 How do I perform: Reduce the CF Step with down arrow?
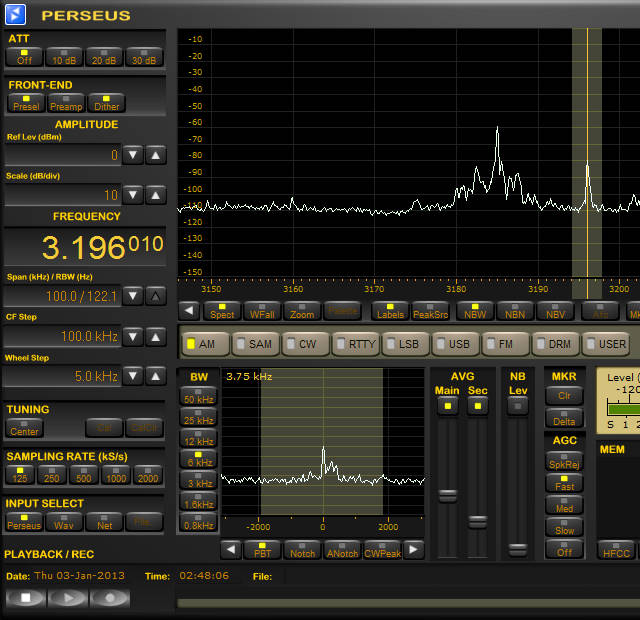[133, 337]
